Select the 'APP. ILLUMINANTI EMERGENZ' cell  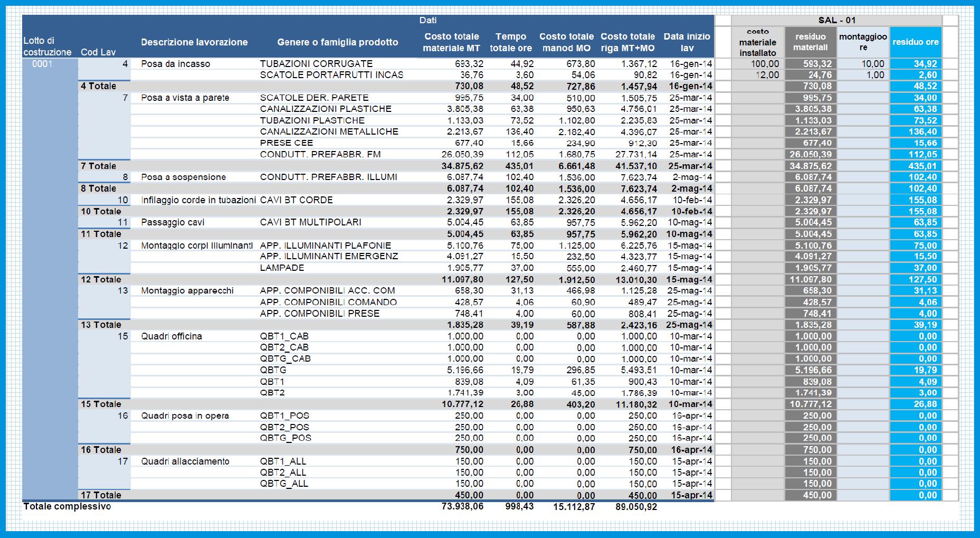[x=329, y=256]
